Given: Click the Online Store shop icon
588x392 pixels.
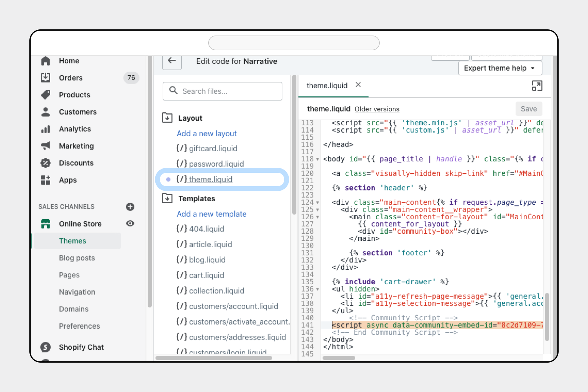Looking at the screenshot, I should [45, 224].
